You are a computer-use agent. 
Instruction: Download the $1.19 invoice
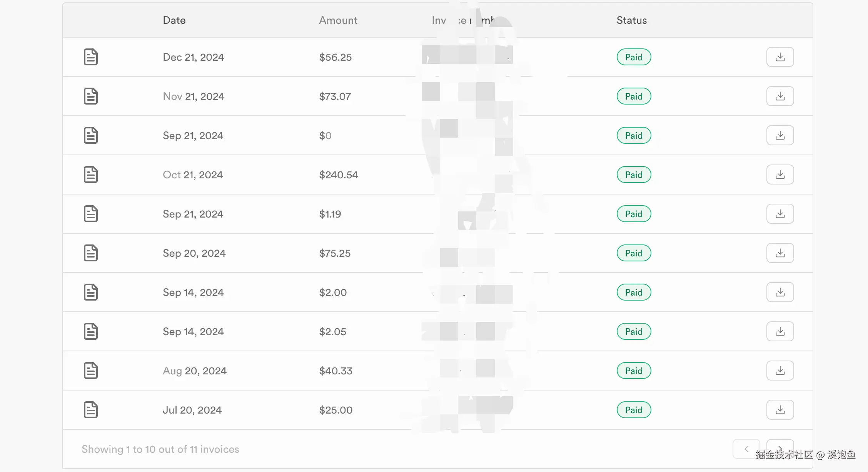[780, 214]
